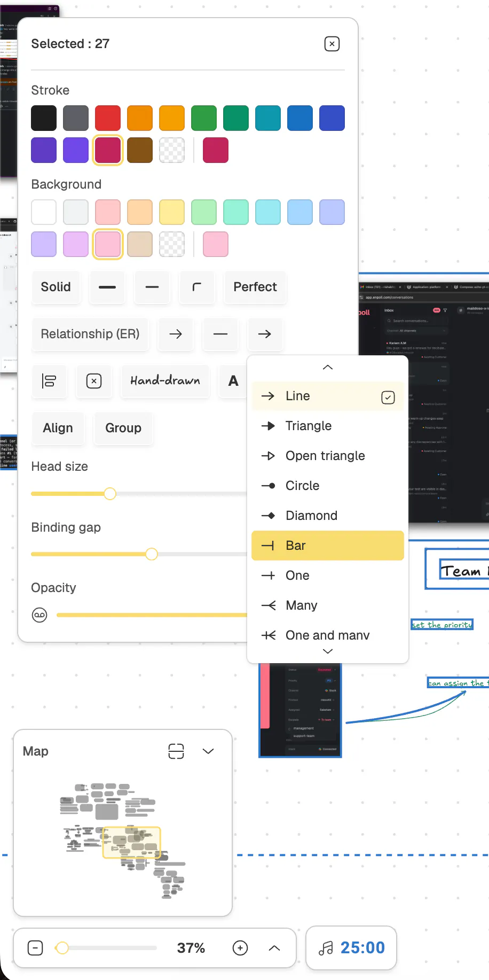Select the Many arrowhead option
The height and width of the screenshot is (980, 489).
point(328,605)
